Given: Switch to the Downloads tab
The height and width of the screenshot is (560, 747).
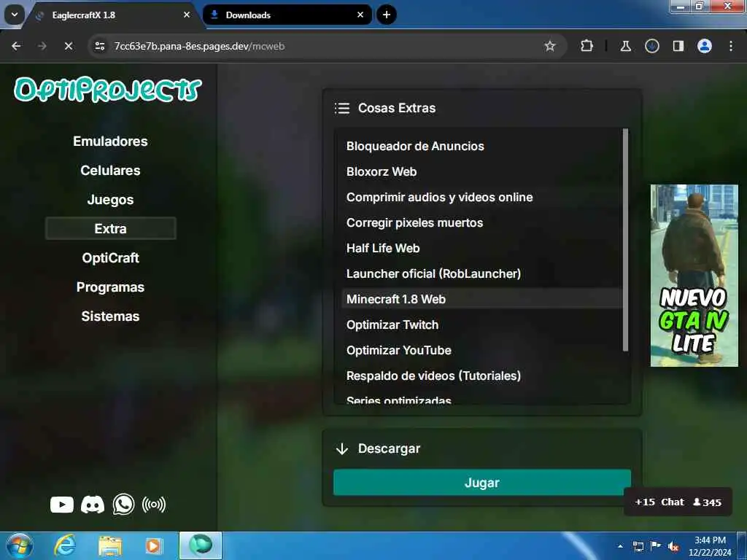Looking at the screenshot, I should point(287,15).
